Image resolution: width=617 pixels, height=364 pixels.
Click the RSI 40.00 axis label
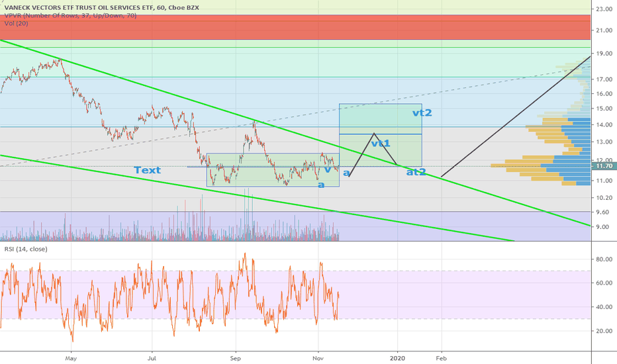[604, 307]
